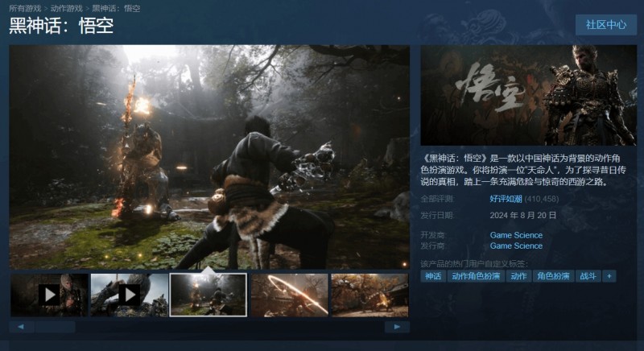The height and width of the screenshot is (351, 644).
Task: Select the highlighted third screenshot thumbnail
Action: (208, 295)
